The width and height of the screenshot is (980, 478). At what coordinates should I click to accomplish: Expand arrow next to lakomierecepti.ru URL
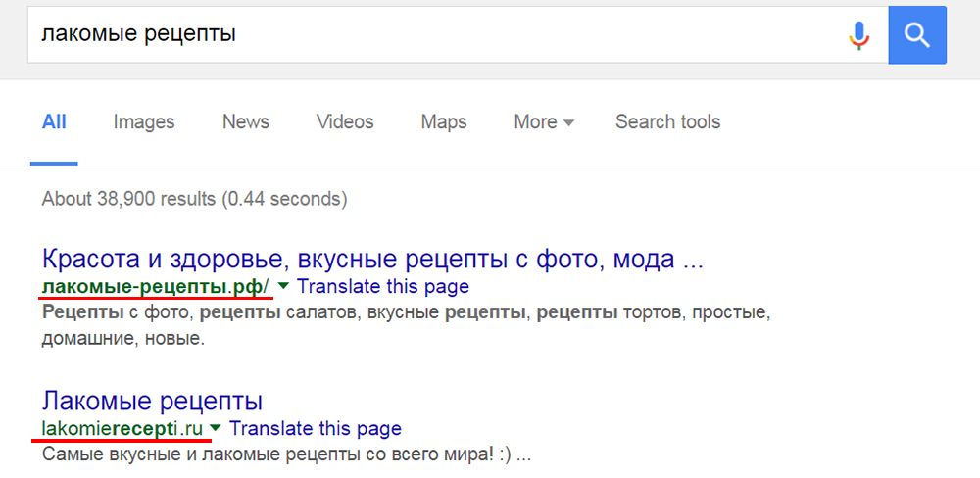point(216,428)
